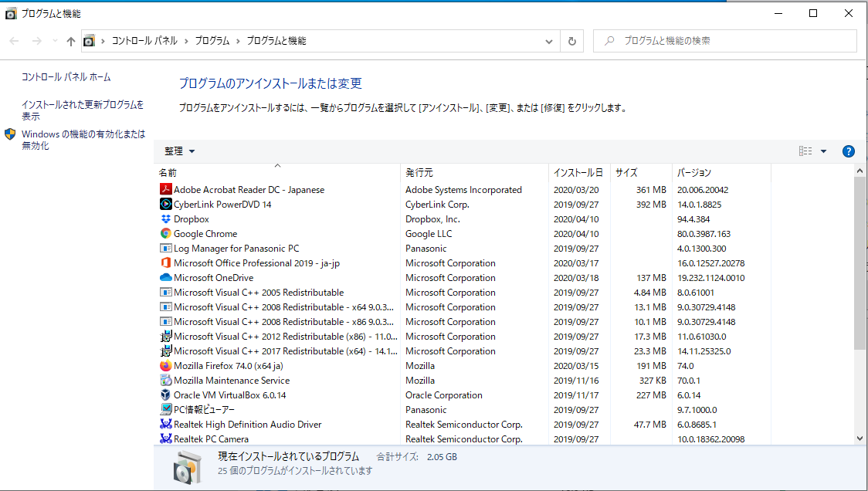
Task: Open the recent locations dropdown arrow
Action: tap(55, 41)
